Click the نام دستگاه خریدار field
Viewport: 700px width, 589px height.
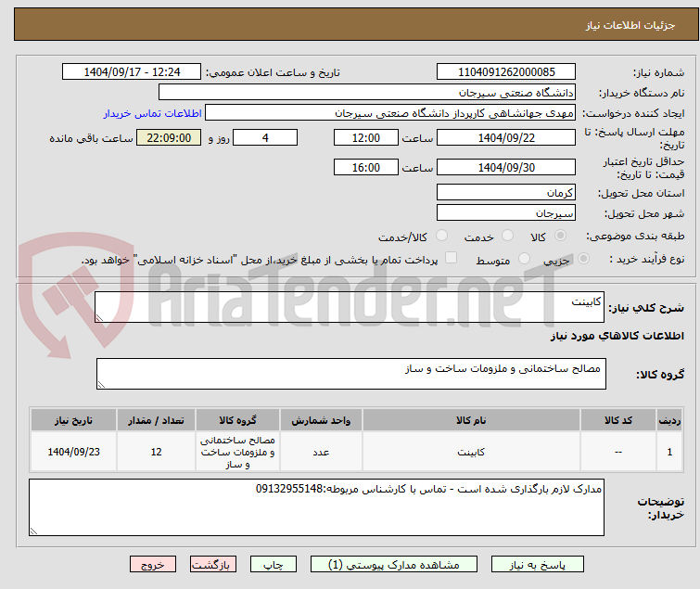click(366, 93)
